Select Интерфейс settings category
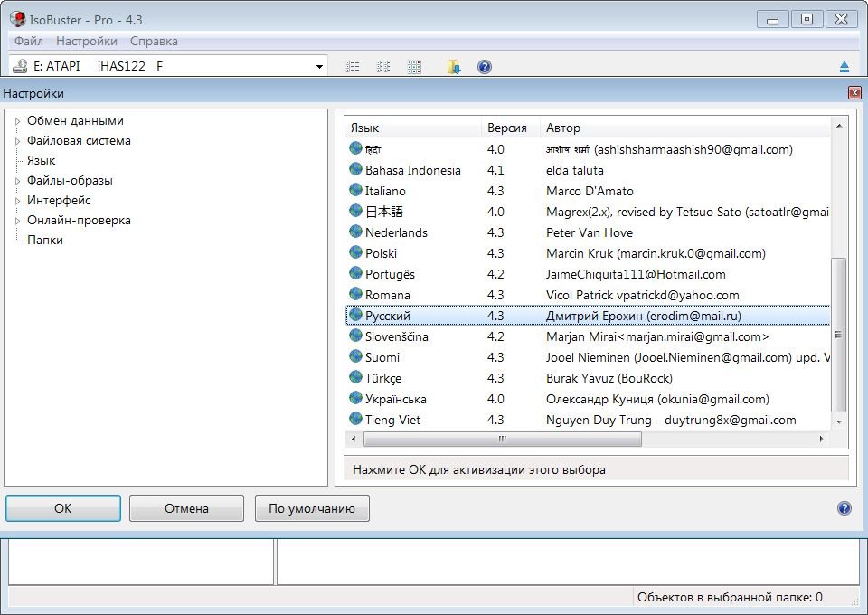 click(59, 201)
